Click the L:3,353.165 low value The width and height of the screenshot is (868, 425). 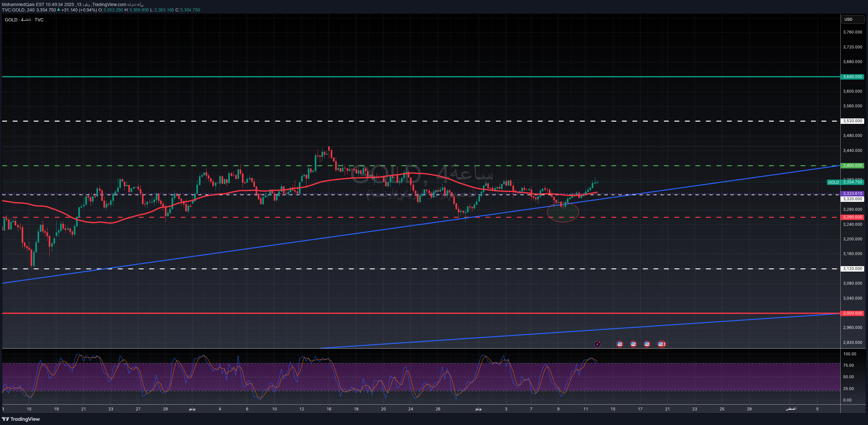(162, 10)
